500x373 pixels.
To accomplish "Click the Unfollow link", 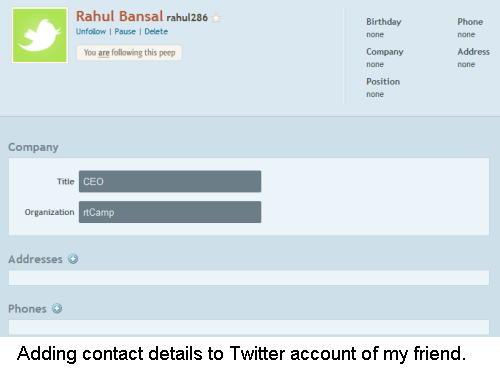I will click(91, 31).
